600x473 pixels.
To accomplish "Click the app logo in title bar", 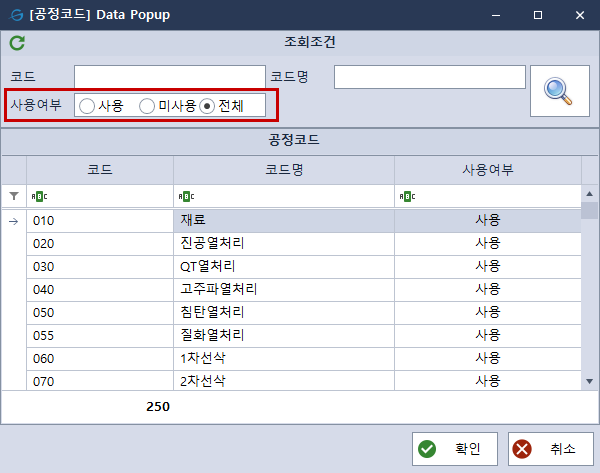I will [15, 15].
